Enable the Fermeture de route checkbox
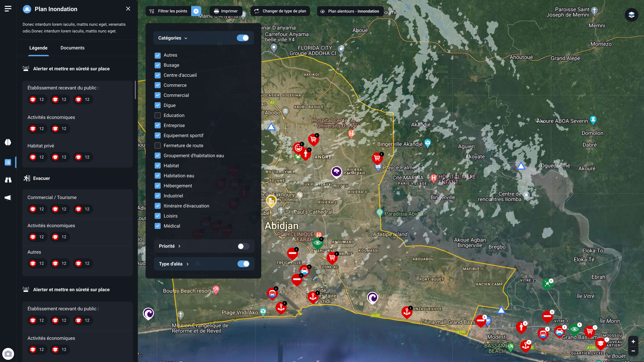The width and height of the screenshot is (644, 362). point(157,145)
